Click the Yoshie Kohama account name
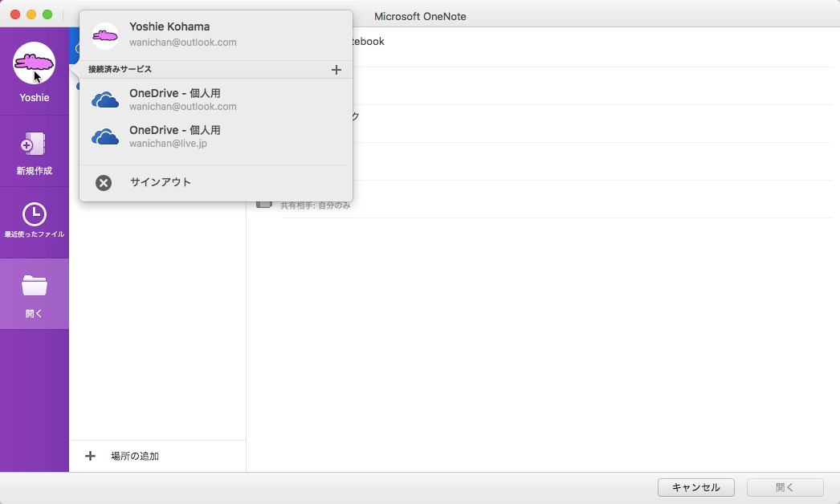This screenshot has height=504, width=840. (169, 26)
